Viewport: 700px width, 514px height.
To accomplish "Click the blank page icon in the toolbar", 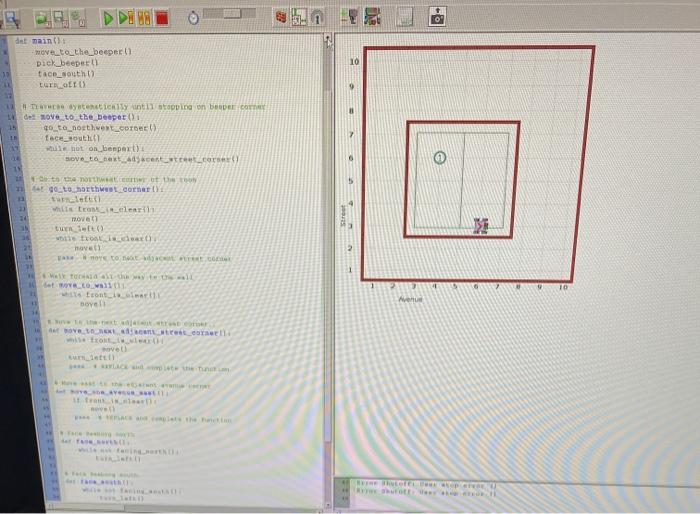I will tap(404, 17).
